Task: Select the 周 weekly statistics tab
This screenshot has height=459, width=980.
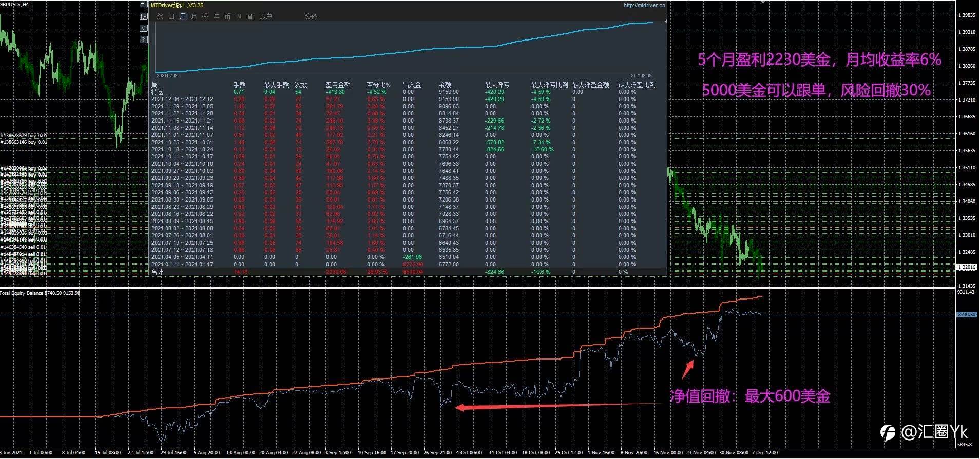Action: (183, 16)
